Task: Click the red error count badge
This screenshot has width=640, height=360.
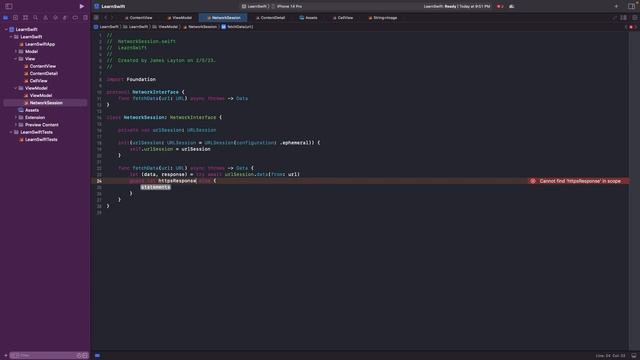Action: [500, 7]
